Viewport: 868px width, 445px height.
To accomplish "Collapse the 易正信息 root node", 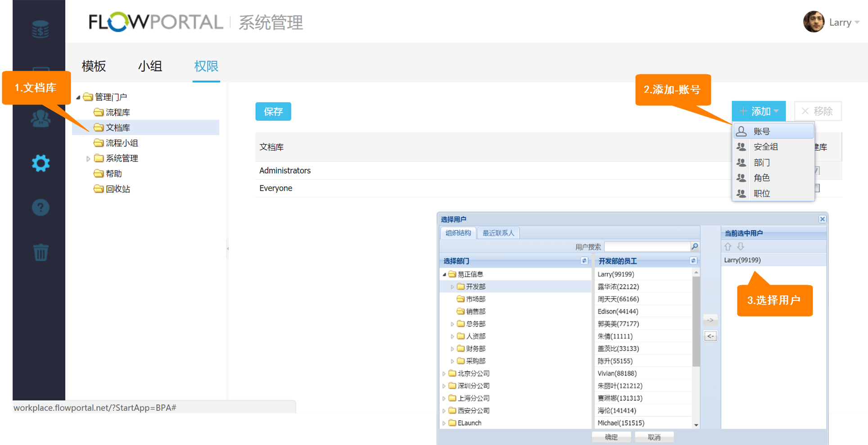I will click(x=444, y=274).
